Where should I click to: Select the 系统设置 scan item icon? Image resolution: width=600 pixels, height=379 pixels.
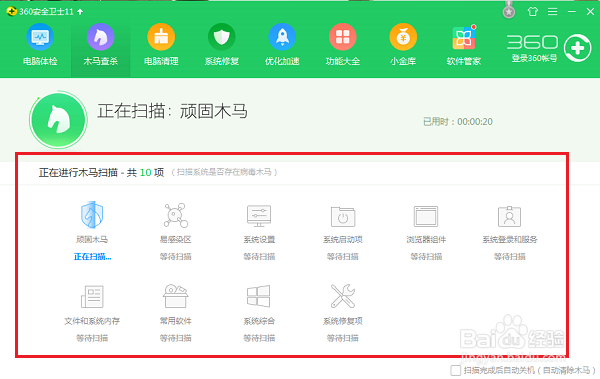[x=259, y=216]
